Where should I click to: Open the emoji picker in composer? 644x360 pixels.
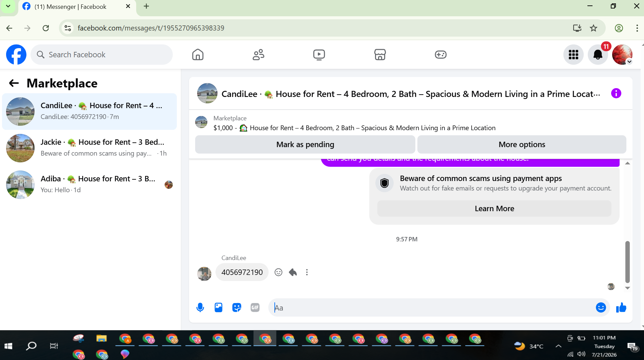[601, 307]
